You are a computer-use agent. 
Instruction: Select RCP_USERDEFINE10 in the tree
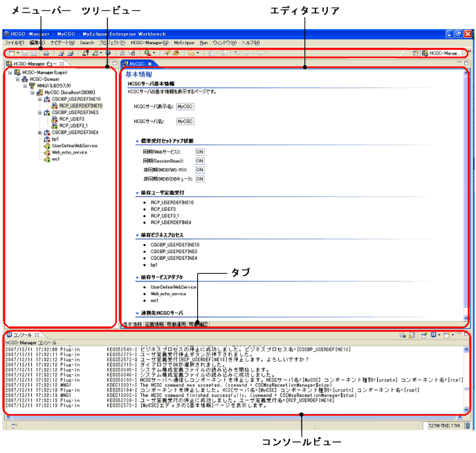81,106
